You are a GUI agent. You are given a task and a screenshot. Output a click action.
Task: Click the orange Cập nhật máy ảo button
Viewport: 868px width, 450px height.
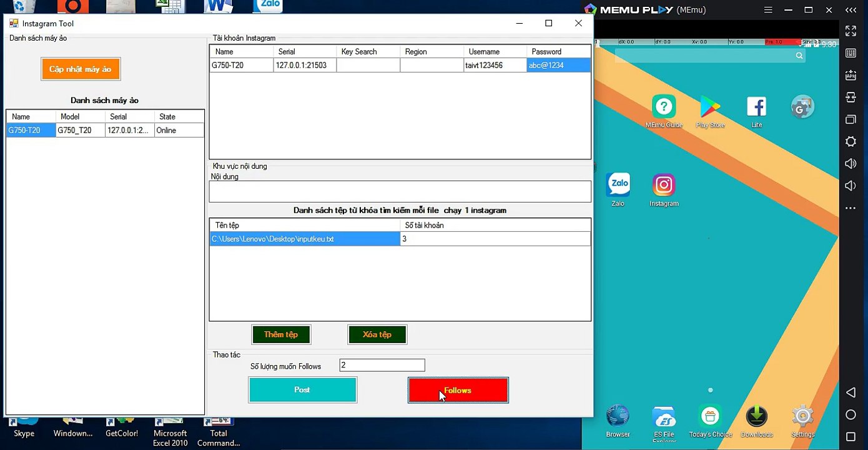tap(81, 69)
